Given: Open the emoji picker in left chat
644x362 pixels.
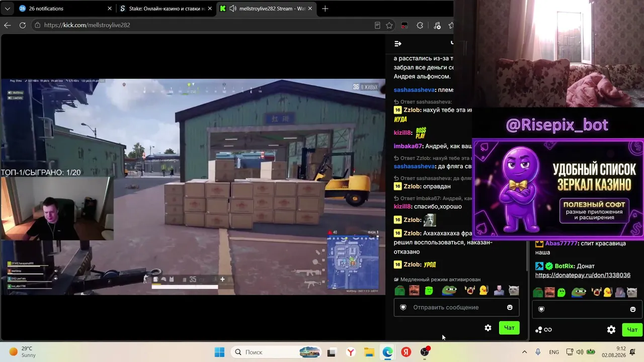Looking at the screenshot, I should (510, 307).
